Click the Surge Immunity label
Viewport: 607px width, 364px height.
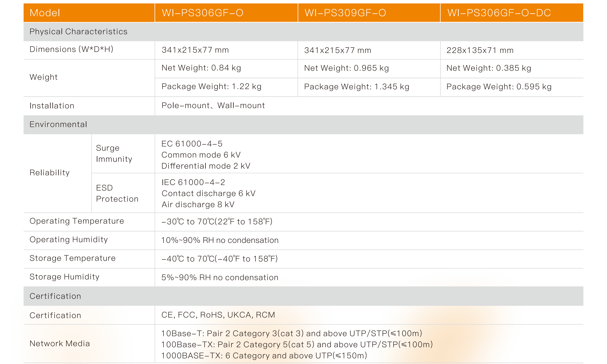pyautogui.click(x=114, y=153)
